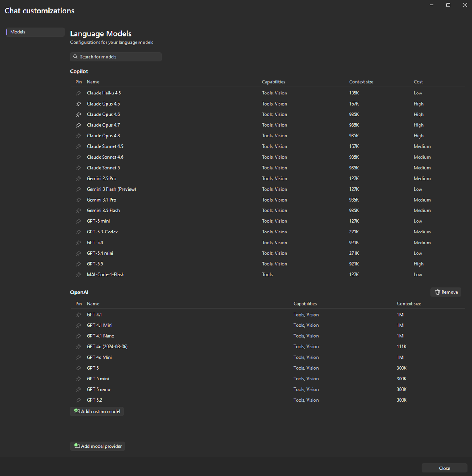Unpin the Claude Opus 4.6 model
Viewport: 472px width, 476px height.
[x=78, y=115]
